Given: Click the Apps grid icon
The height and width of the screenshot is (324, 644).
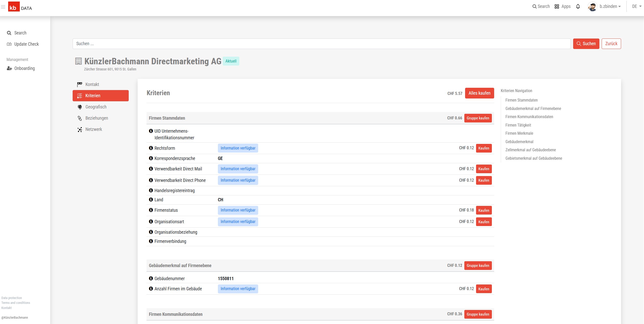Looking at the screenshot, I should click(x=557, y=7).
